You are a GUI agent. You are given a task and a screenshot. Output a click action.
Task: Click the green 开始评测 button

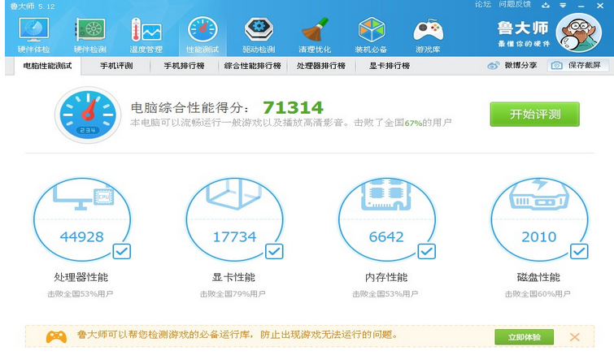534,115
